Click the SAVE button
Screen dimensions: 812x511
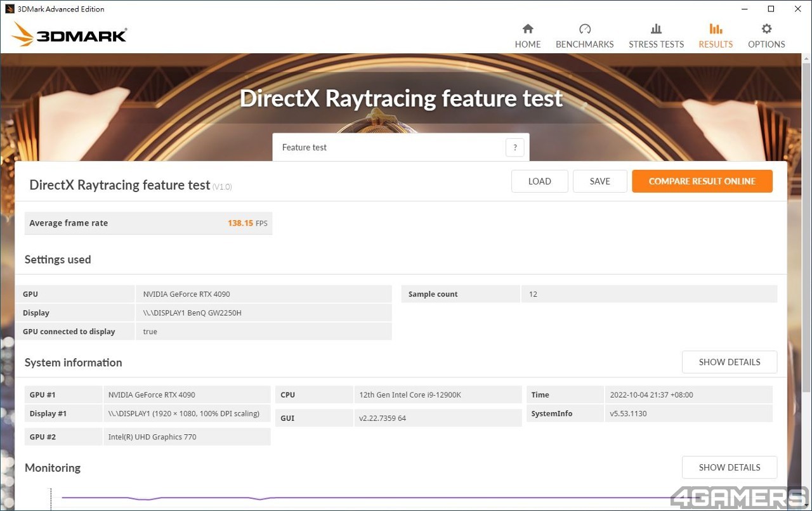tap(599, 181)
